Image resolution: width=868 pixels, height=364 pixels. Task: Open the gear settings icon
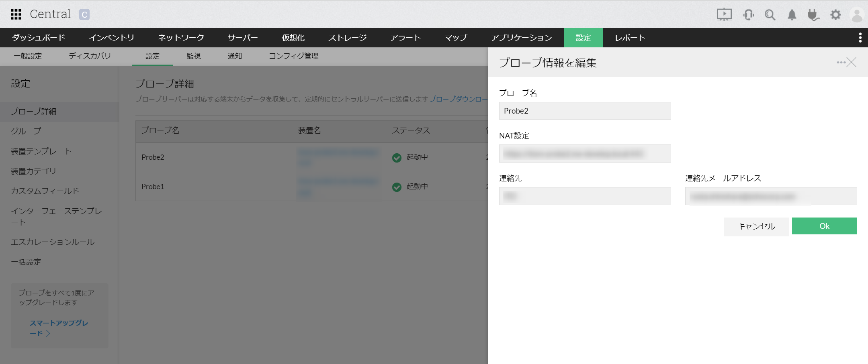(x=835, y=15)
